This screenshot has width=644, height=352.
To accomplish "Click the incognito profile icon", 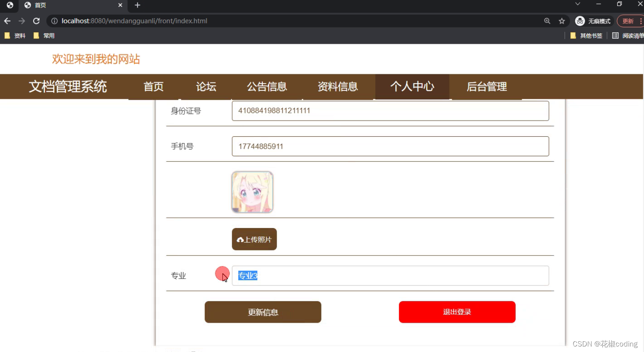I will coord(579,20).
